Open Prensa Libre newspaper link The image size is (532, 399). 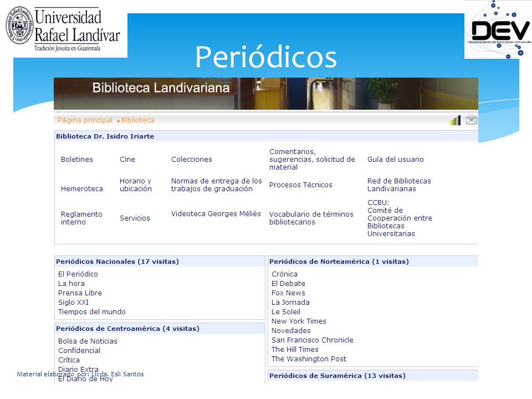(80, 293)
